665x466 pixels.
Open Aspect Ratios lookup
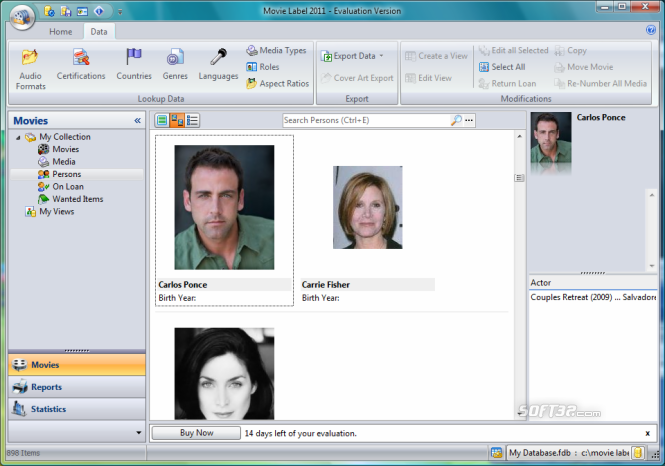point(277,84)
